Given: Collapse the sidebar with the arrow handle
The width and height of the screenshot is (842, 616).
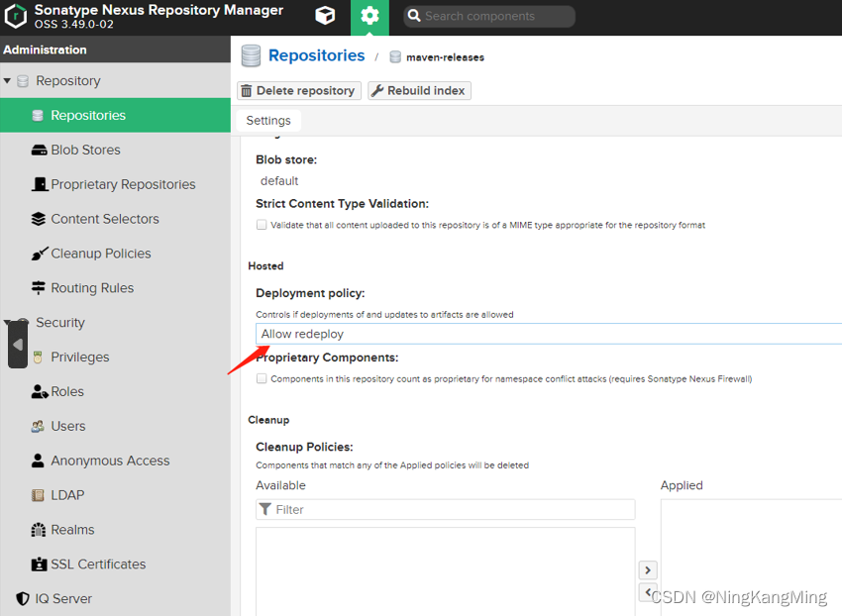Looking at the screenshot, I should click(x=18, y=345).
